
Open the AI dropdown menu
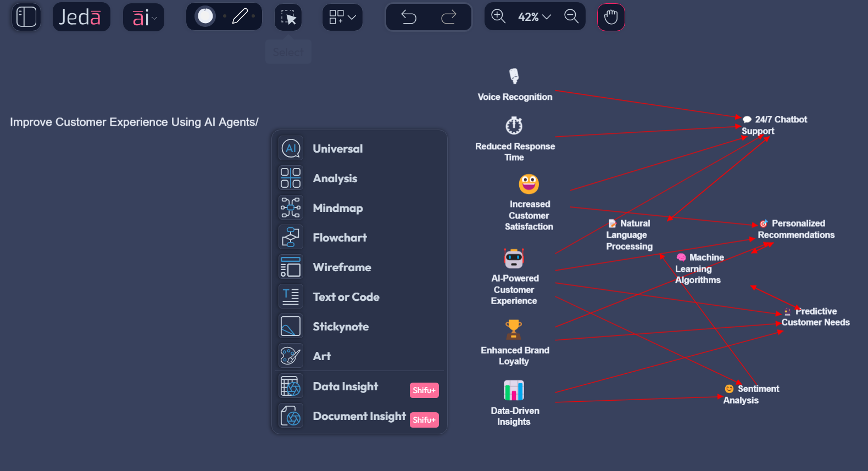143,17
